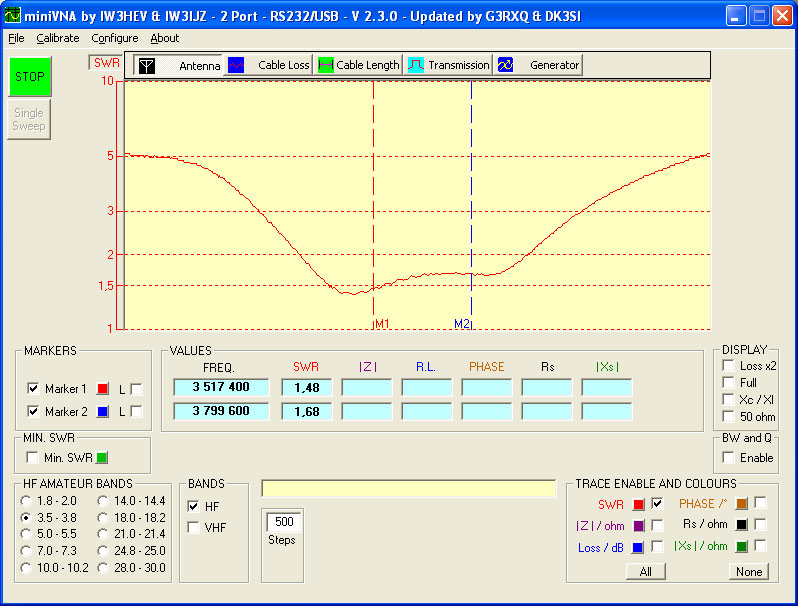
Task: Enable the Loss x2 display option
Action: (729, 366)
